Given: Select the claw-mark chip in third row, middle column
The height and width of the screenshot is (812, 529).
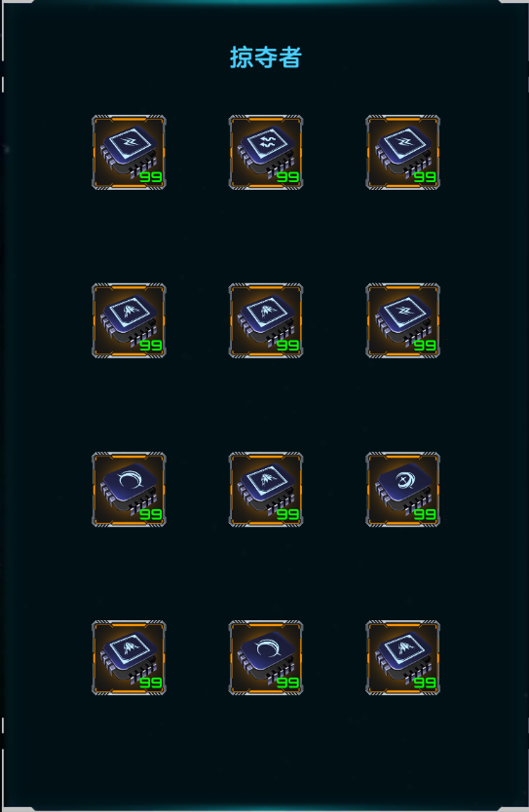Looking at the screenshot, I should click(x=266, y=490).
